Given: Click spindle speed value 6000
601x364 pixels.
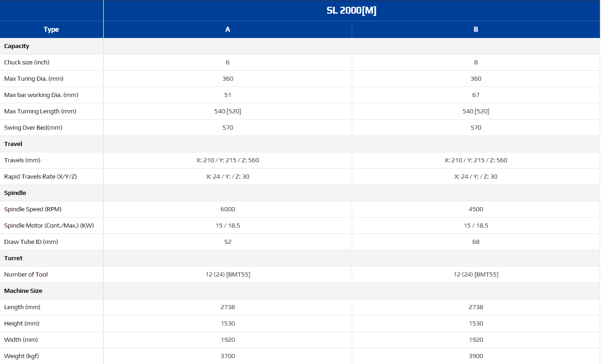Looking at the screenshot, I should click(x=228, y=209).
